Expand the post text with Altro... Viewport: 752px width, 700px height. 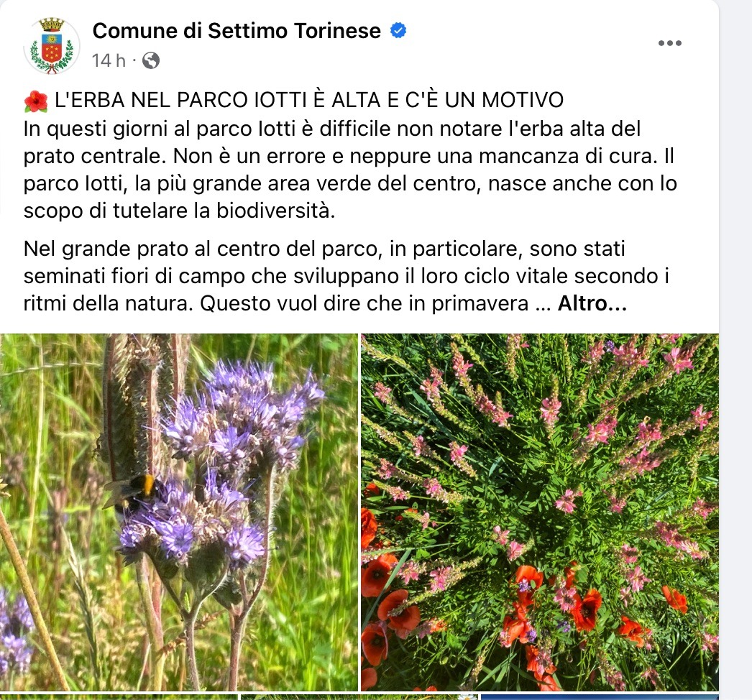[592, 303]
